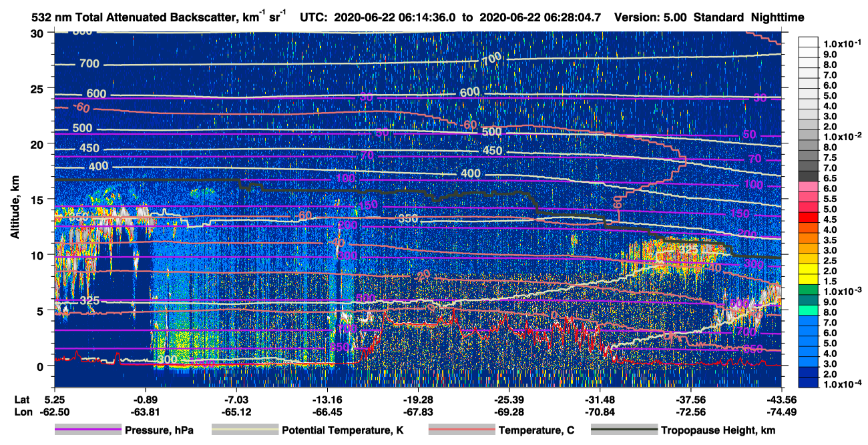868x445 pixels.
Task: Click the latitude value -31.48
Action: coord(600,400)
